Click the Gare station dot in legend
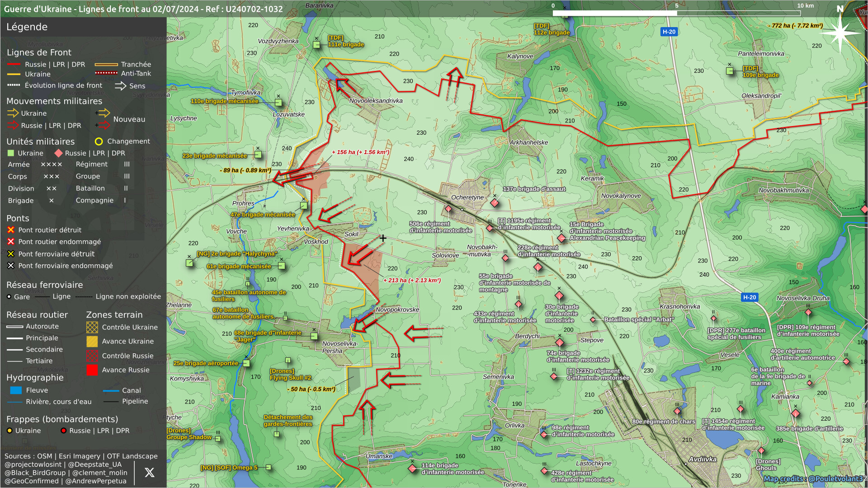This screenshot has width=868, height=488. click(9, 297)
